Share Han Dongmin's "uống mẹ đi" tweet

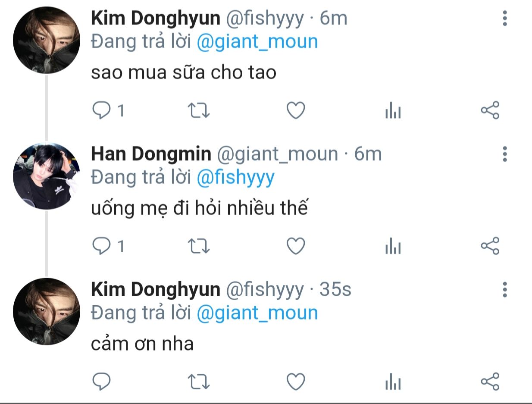click(x=490, y=246)
